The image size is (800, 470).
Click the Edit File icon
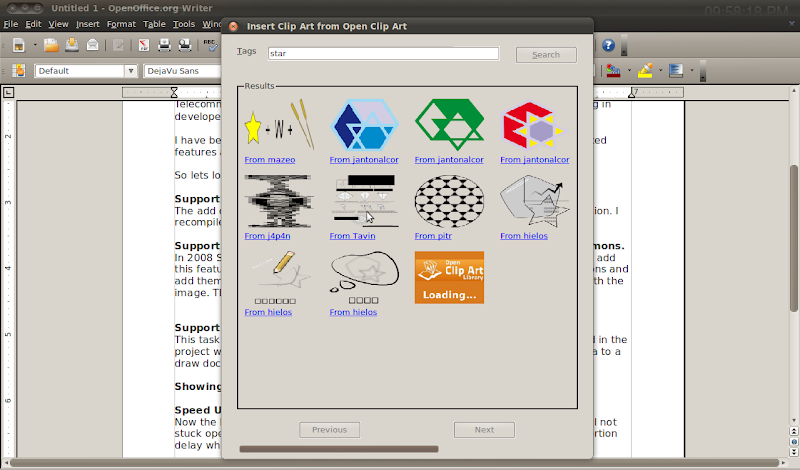click(x=118, y=45)
